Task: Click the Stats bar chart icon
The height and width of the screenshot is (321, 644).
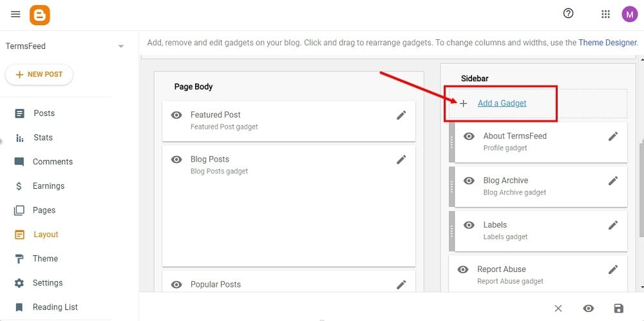Action: [19, 138]
